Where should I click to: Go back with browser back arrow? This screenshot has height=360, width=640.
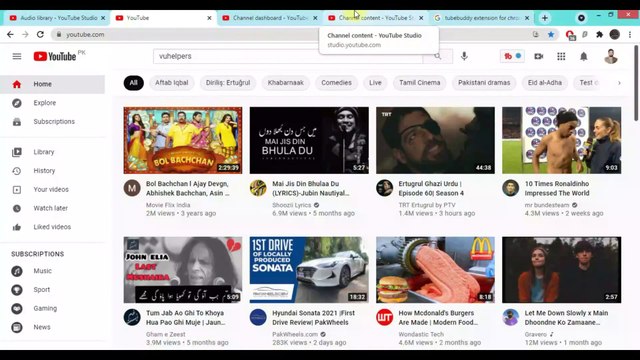(10, 35)
